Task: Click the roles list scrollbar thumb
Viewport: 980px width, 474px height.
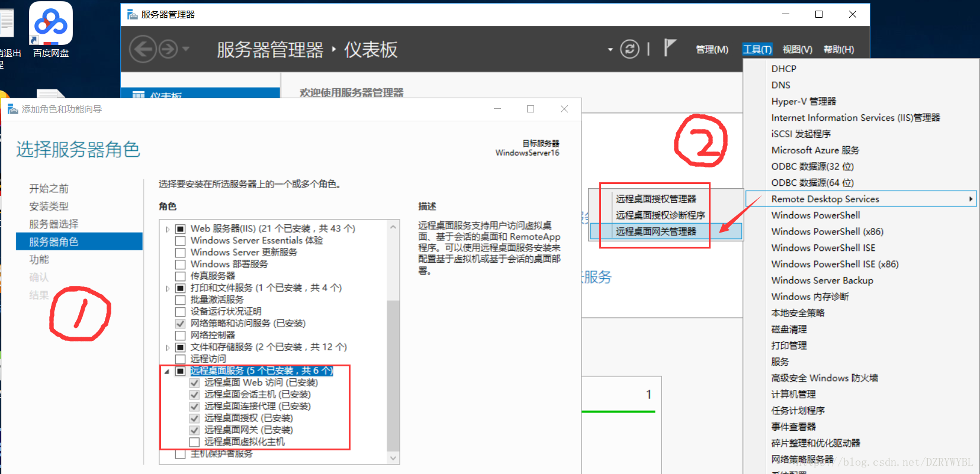Action: pos(393,375)
